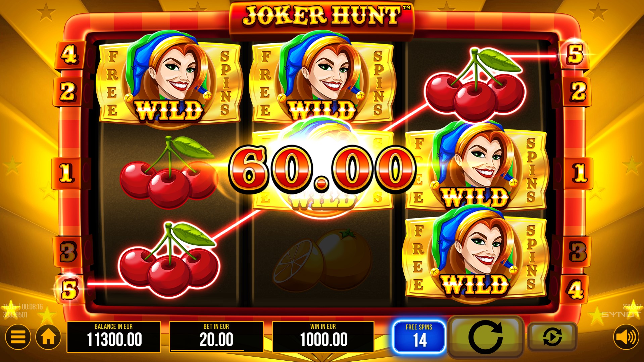Hit the large spin arrow button
The width and height of the screenshot is (644, 362).
pos(485,337)
